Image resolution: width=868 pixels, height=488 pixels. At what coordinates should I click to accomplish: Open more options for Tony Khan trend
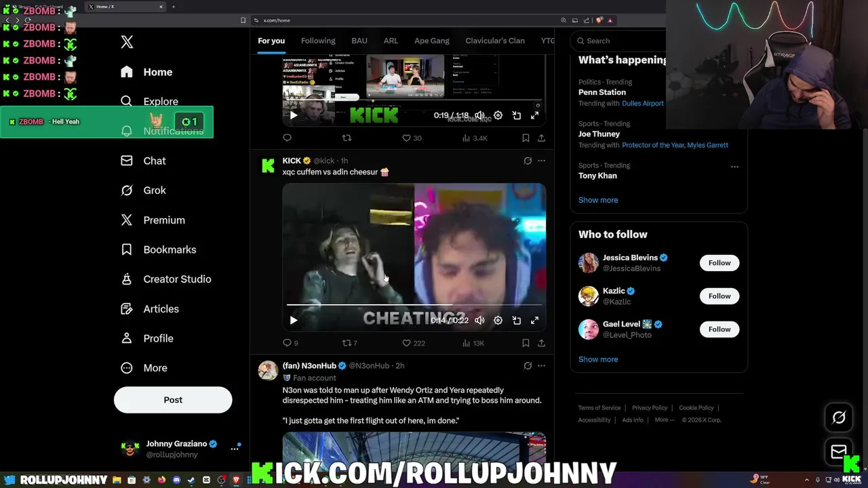(x=734, y=166)
